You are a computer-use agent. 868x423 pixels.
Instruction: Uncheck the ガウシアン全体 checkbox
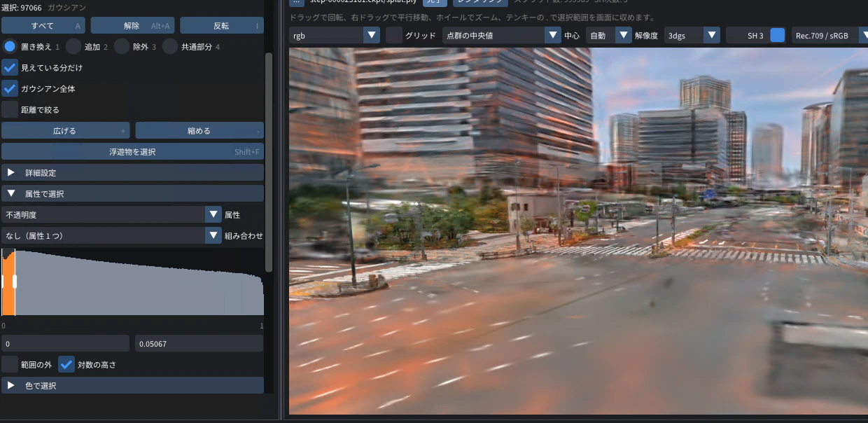tap(10, 89)
